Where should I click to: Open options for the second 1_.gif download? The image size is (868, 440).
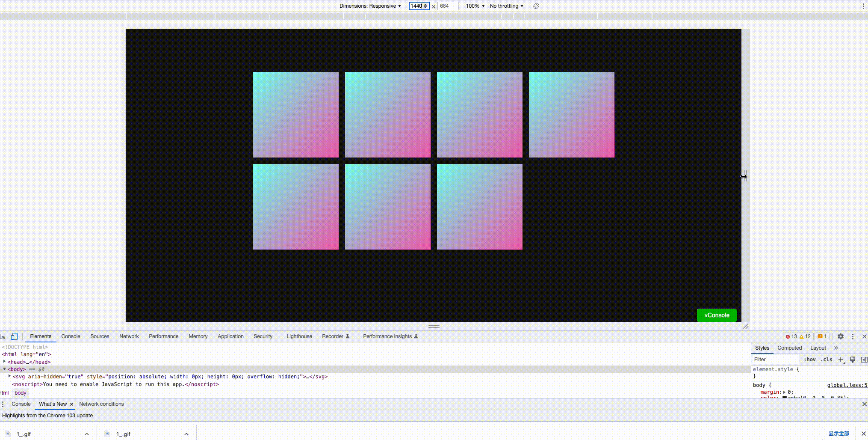pos(186,434)
